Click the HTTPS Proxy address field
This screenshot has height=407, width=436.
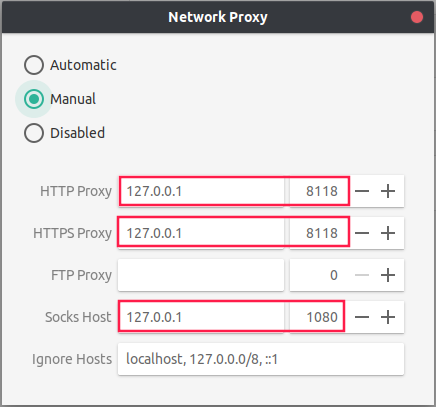coord(201,233)
